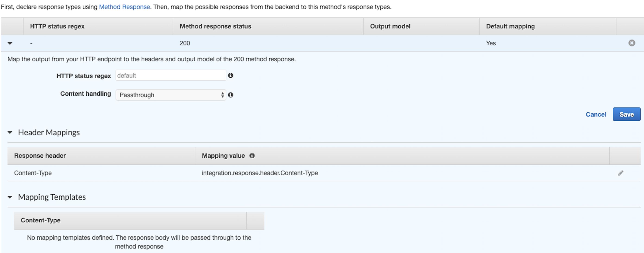Click info icon beside Content handling dropdown
The width and height of the screenshot is (644, 253).
click(230, 95)
